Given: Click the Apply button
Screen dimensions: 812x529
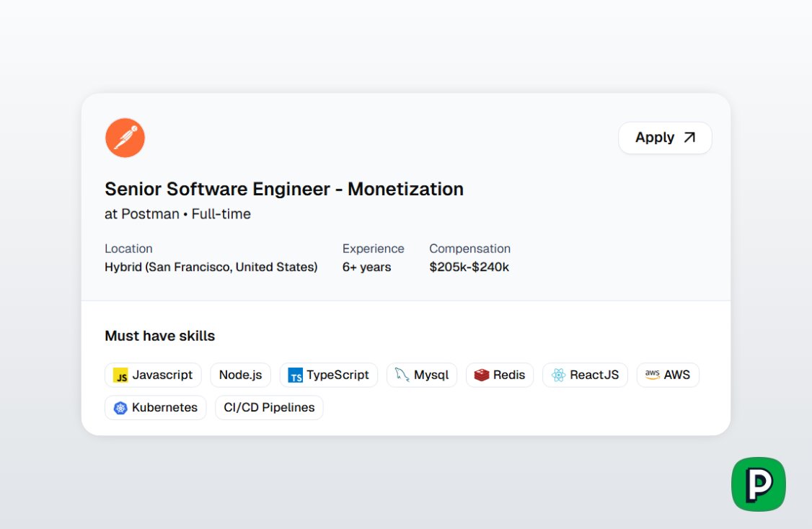Looking at the screenshot, I should click(665, 138).
